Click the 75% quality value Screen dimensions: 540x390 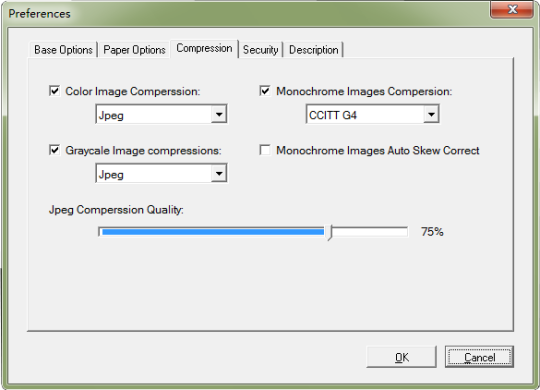click(432, 232)
